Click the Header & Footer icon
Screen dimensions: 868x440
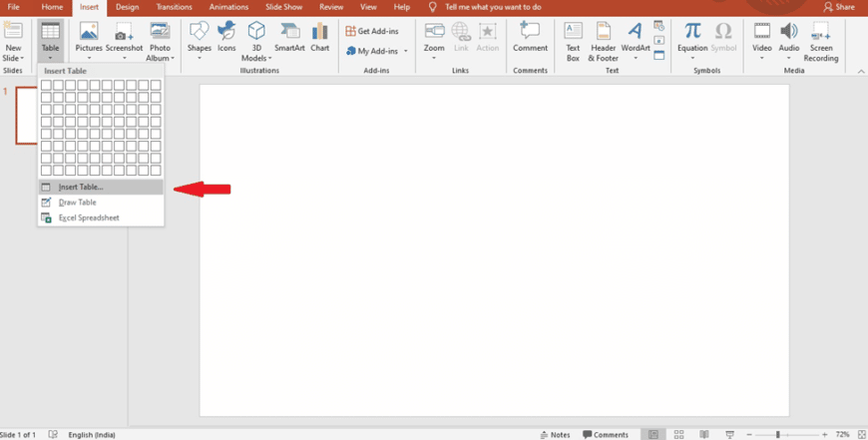(603, 38)
